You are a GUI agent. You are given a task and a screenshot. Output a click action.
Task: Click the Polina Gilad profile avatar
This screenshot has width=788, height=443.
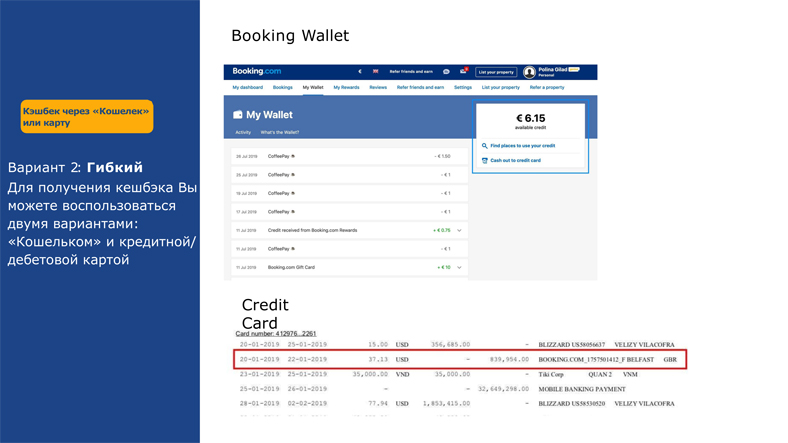529,72
